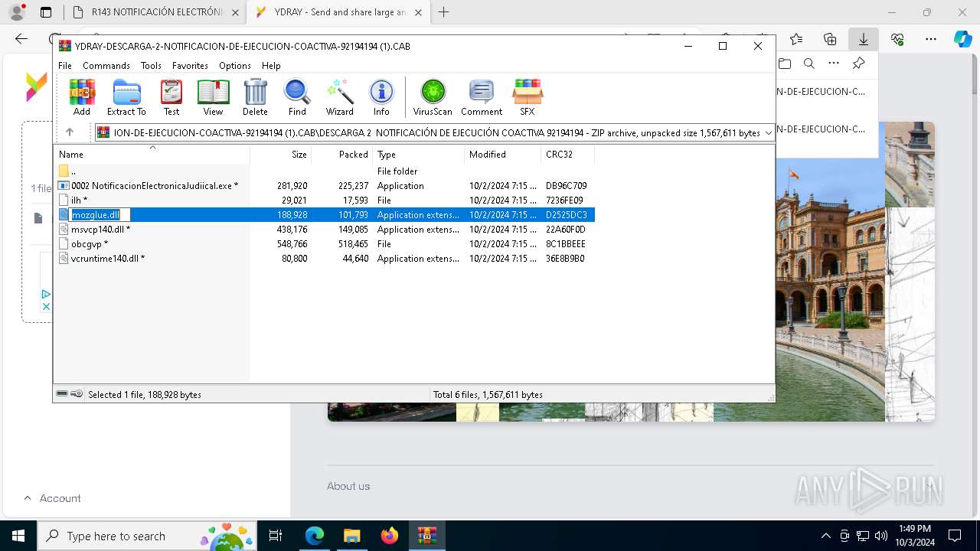980x551 pixels.
Task: Open Task View on taskbar
Action: tap(276, 536)
